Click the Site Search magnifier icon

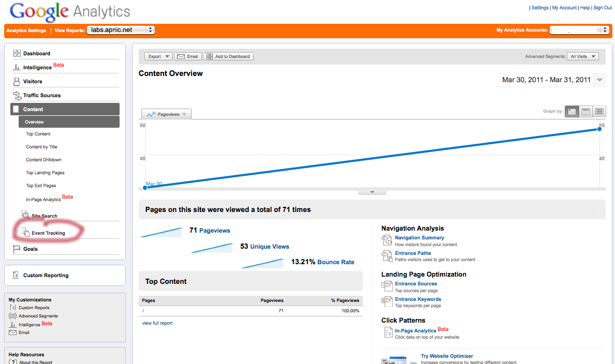25,215
